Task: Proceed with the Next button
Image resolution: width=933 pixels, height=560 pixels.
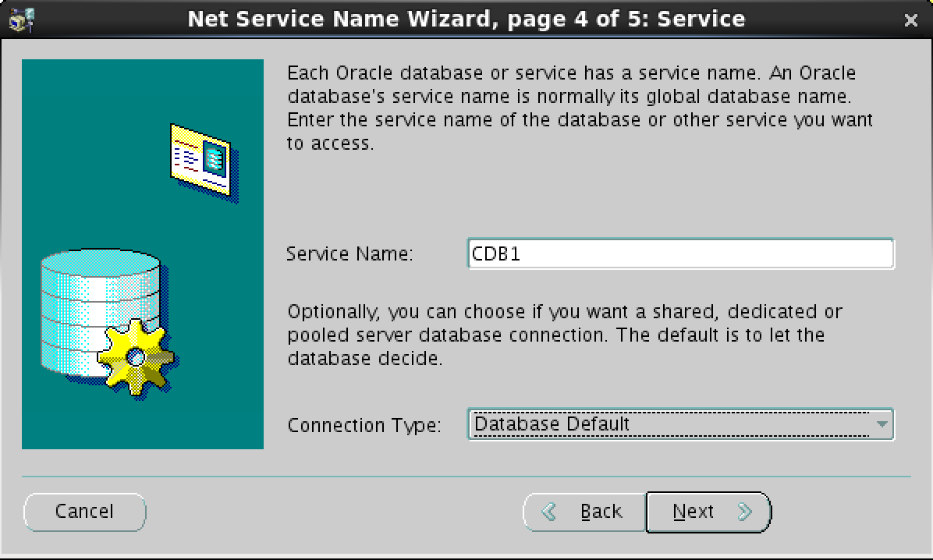Action: pyautogui.click(x=708, y=512)
